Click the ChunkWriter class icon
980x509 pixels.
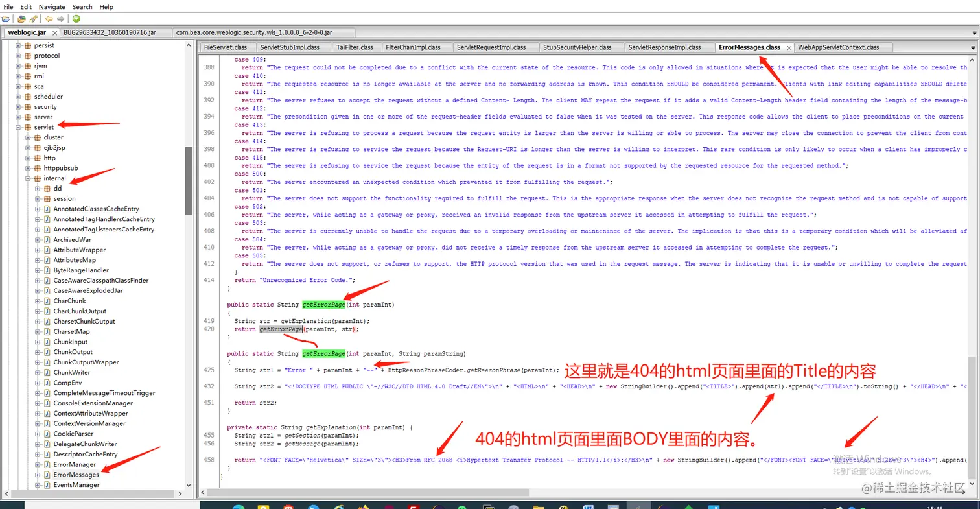pos(47,373)
